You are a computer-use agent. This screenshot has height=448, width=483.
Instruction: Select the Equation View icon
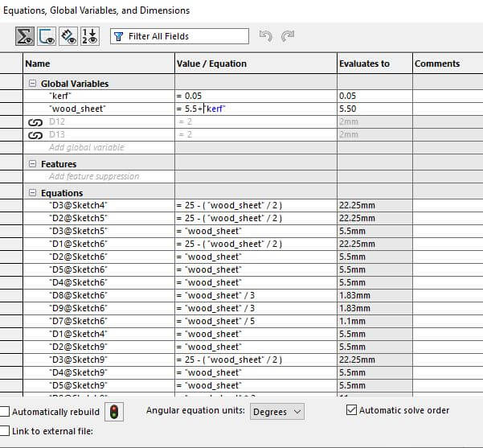(25, 36)
